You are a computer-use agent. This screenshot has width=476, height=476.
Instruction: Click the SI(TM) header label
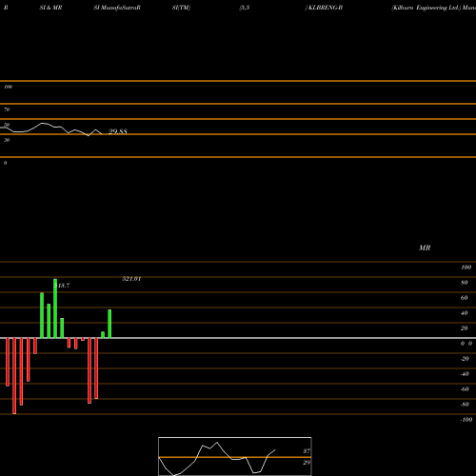coord(181,8)
